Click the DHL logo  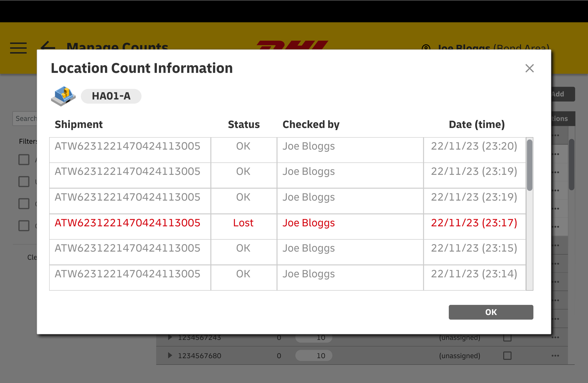[292, 45]
